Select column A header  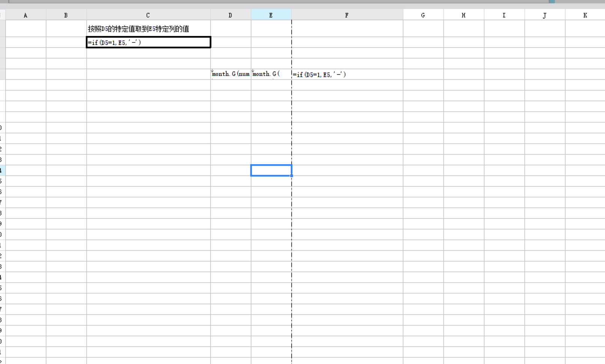[26, 15]
